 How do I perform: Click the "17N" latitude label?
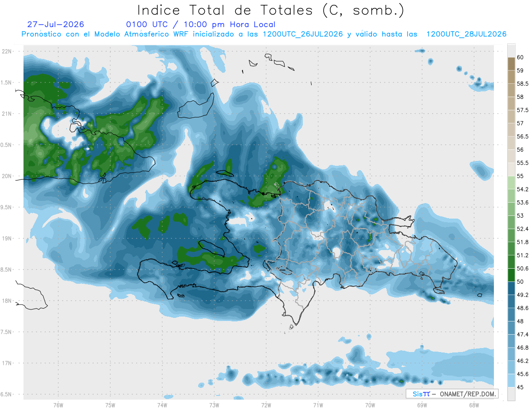pos(7,363)
